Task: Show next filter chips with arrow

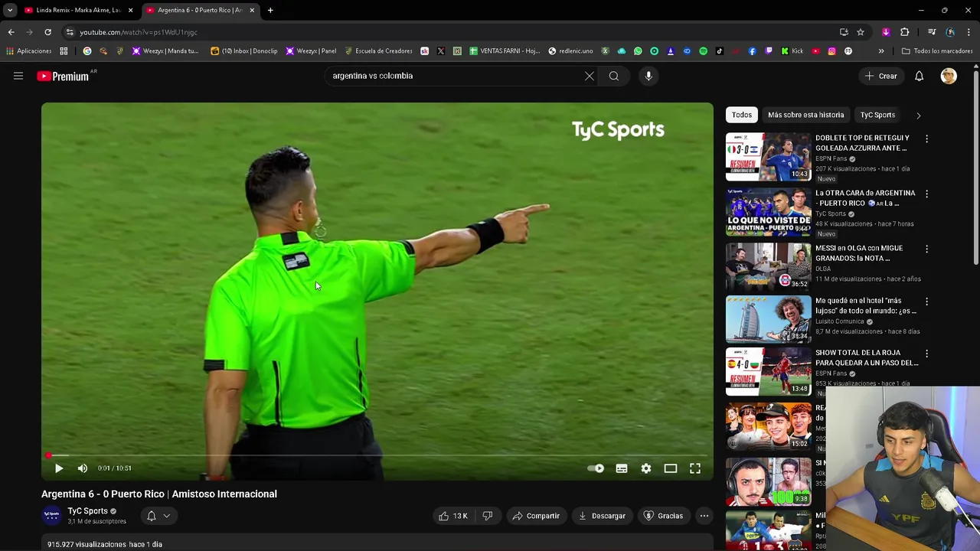Action: pyautogui.click(x=918, y=115)
